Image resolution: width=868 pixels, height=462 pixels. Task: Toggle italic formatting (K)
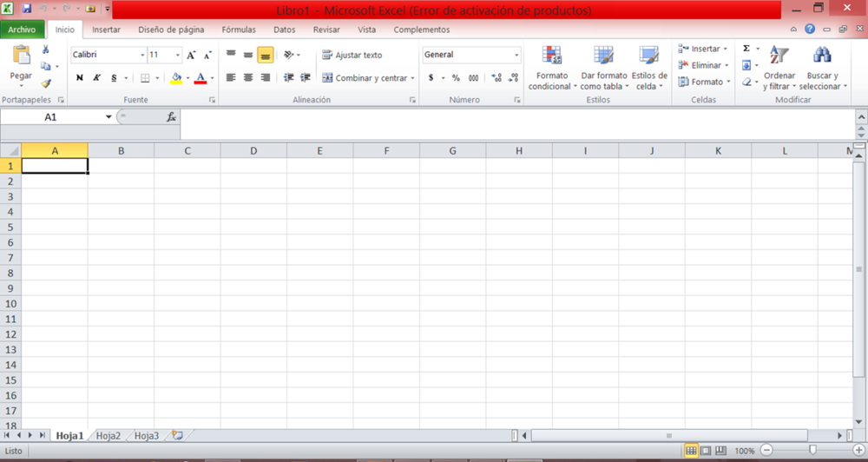click(96, 78)
